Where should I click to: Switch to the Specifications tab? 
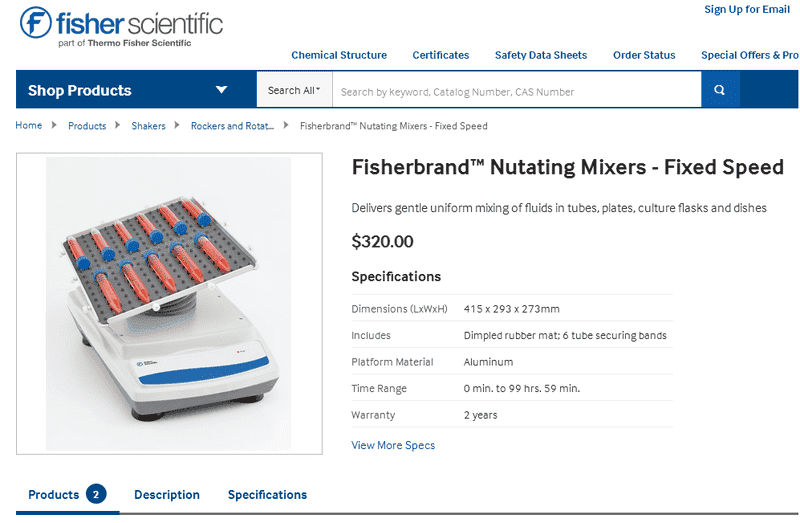click(x=267, y=495)
